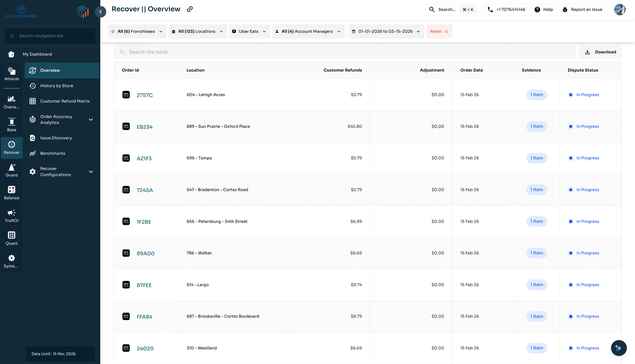Screen dimensions: 635x364
Task: Open order link EB234
Action: pyautogui.click(x=145, y=127)
